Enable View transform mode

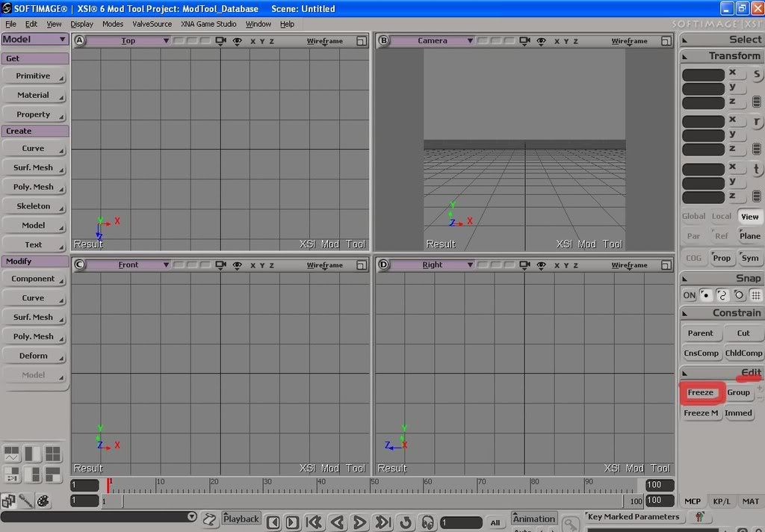[749, 217]
